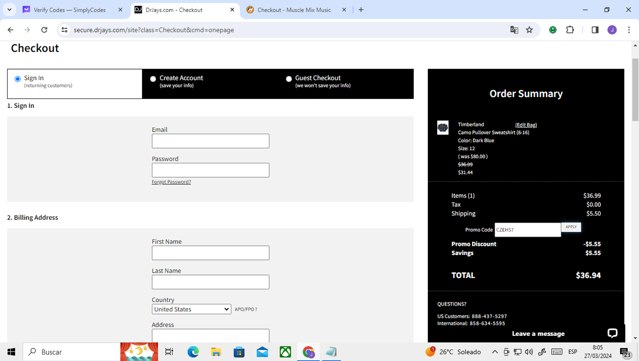
Task: Focus the Last Name field
Action: coord(211,282)
